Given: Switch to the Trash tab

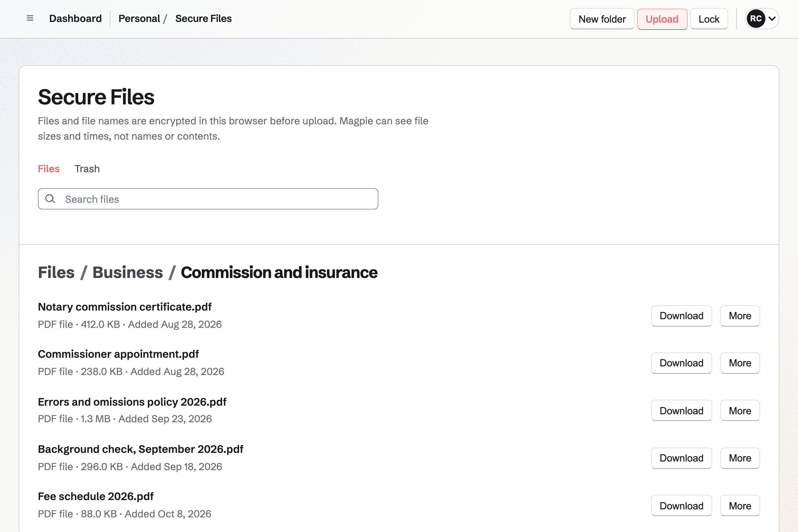Looking at the screenshot, I should (87, 169).
